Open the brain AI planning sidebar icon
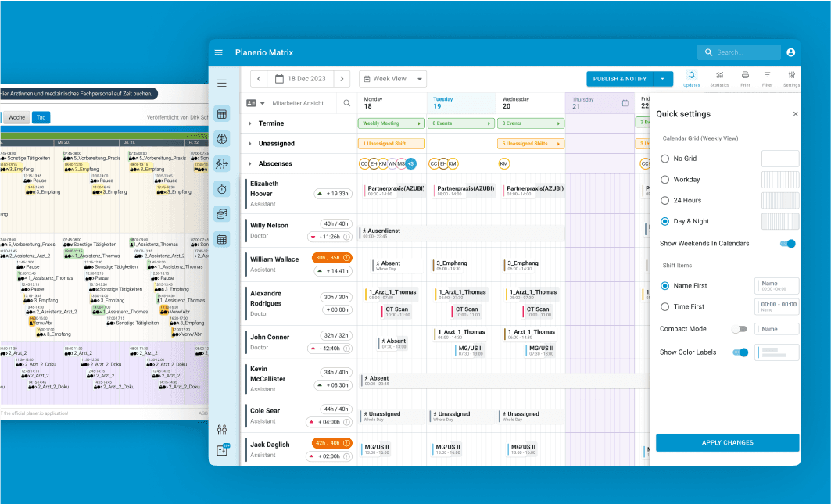Image resolution: width=831 pixels, height=504 pixels. tap(222, 139)
